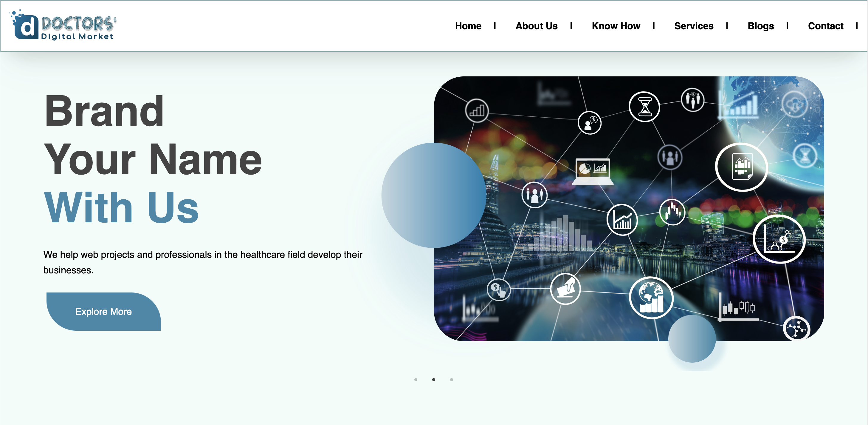Click the Home navigation entry
Image resolution: width=868 pixels, height=425 pixels.
pos(468,26)
